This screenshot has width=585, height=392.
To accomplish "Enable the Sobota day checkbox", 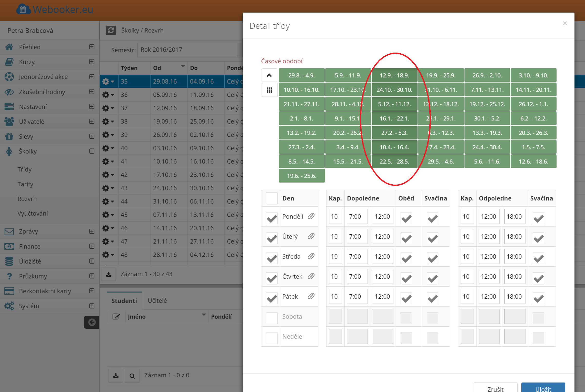I will (272, 318).
